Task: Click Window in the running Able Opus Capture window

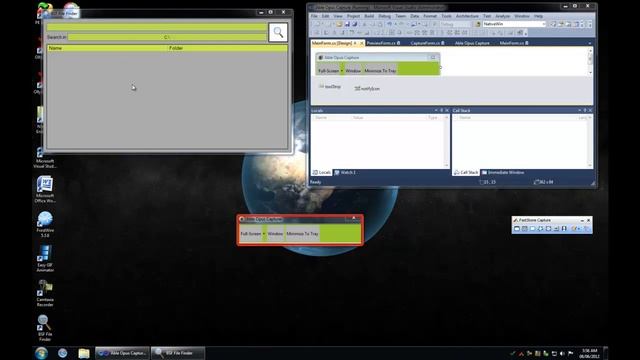Action: pyautogui.click(x=275, y=234)
